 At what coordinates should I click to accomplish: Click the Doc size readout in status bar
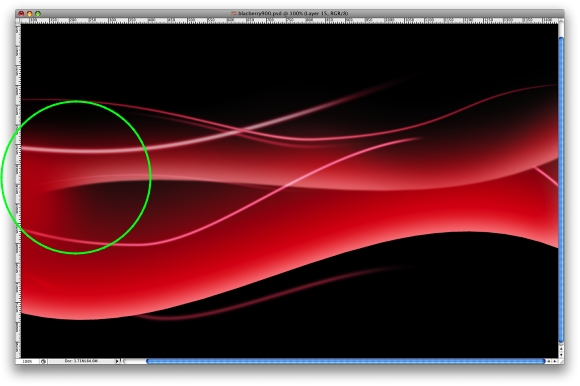click(x=81, y=361)
